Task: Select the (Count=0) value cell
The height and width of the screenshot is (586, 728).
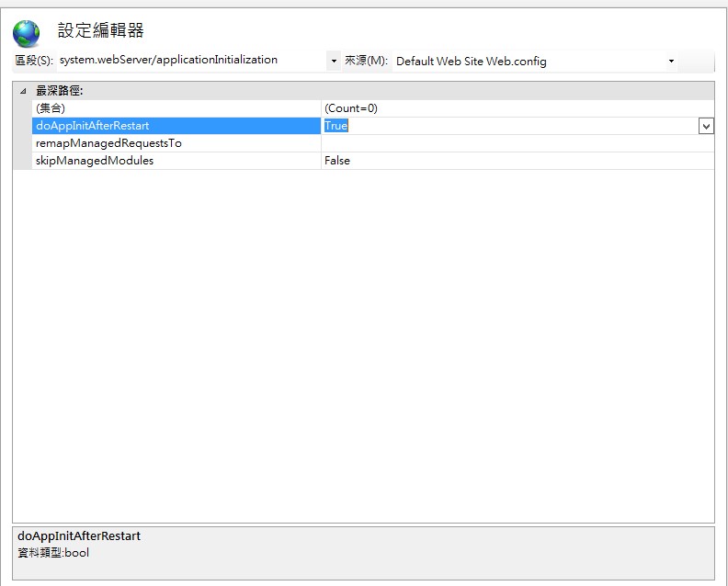Action: point(518,108)
